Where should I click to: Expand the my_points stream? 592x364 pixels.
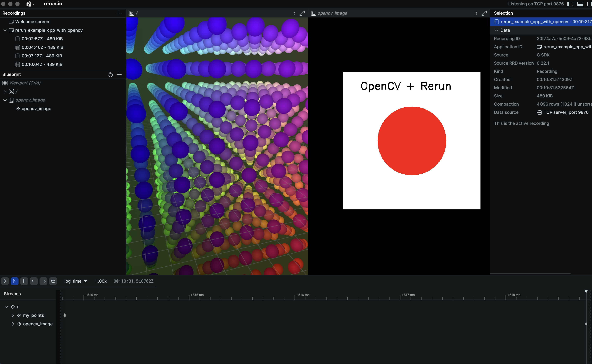coord(13,315)
